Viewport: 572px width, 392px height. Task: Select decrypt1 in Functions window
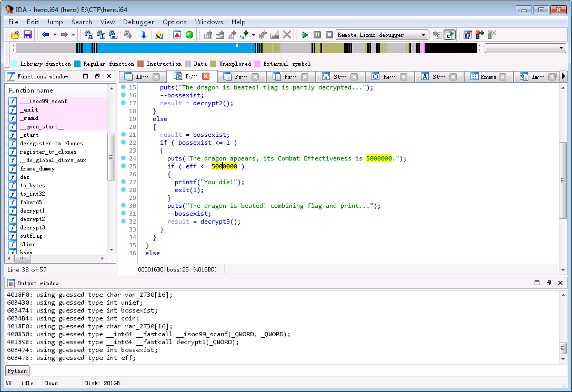click(32, 211)
